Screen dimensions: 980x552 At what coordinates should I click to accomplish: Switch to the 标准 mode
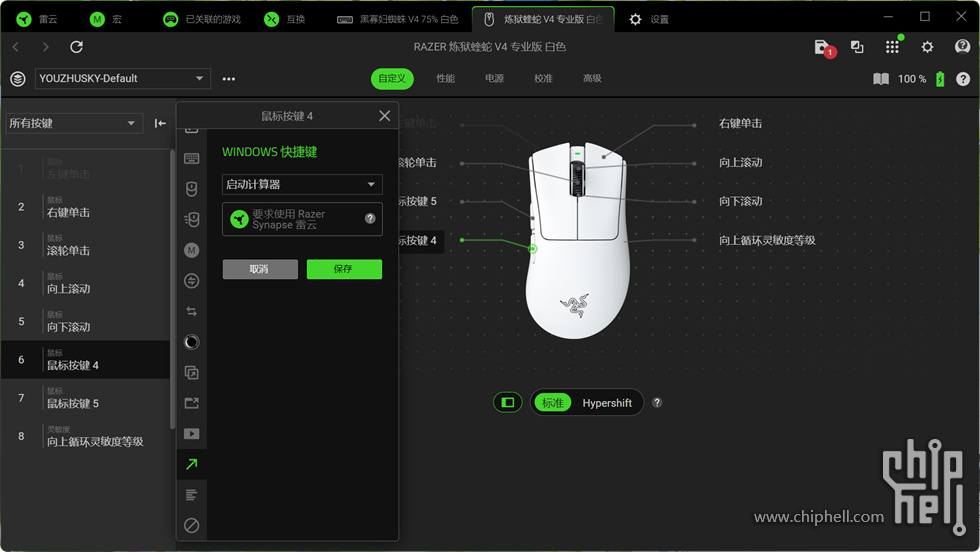coord(552,403)
